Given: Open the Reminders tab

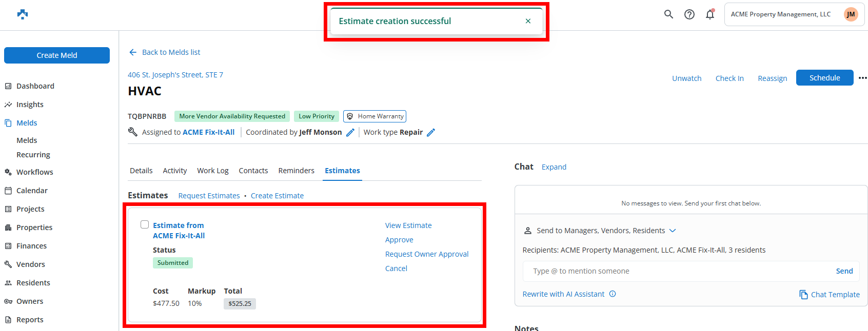Looking at the screenshot, I should coord(296,171).
